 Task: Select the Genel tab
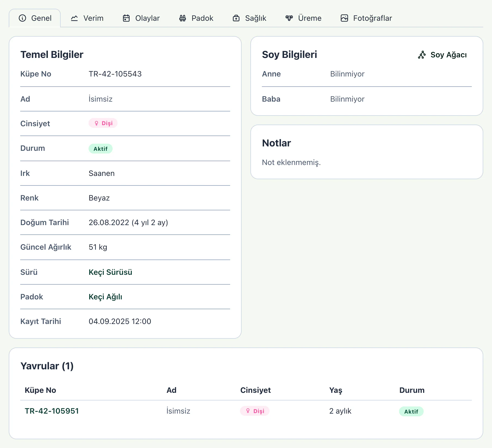[35, 18]
